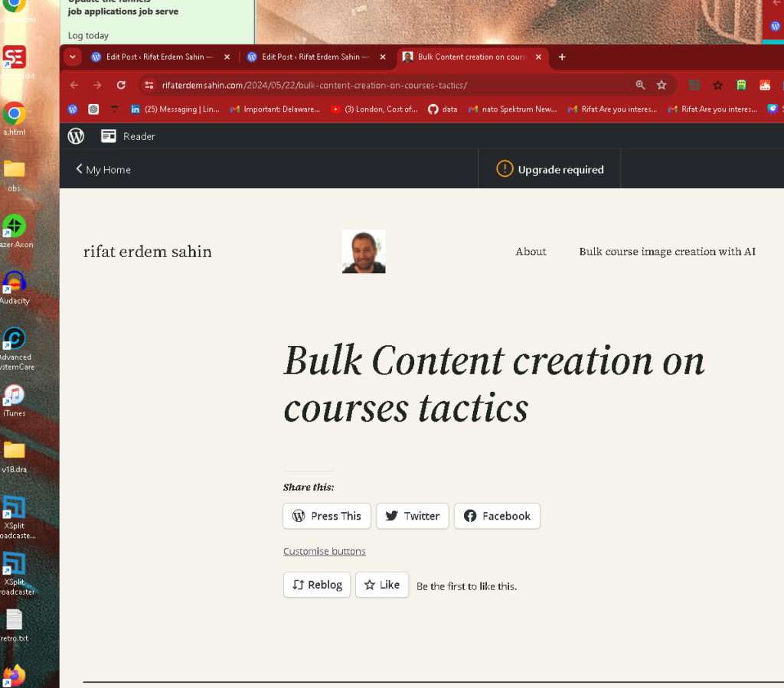The height and width of the screenshot is (688, 784).
Task: Open the YouTube London Cost of bookmark
Action: [374, 109]
